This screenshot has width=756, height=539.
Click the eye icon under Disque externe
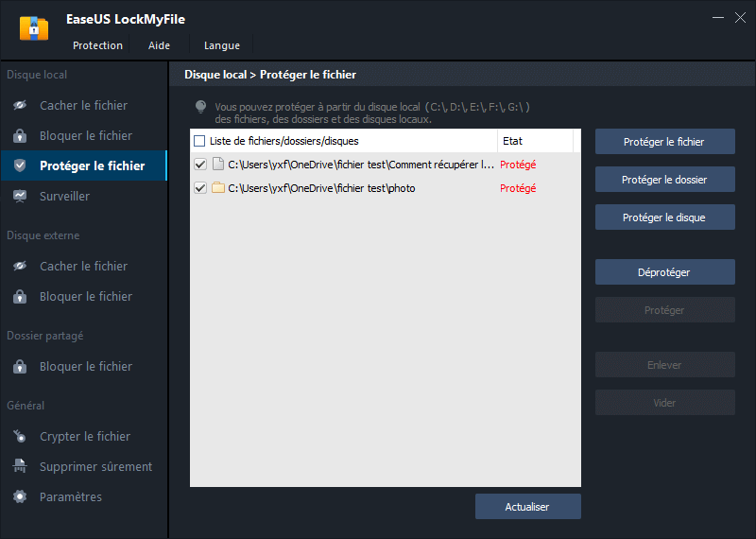(20, 266)
